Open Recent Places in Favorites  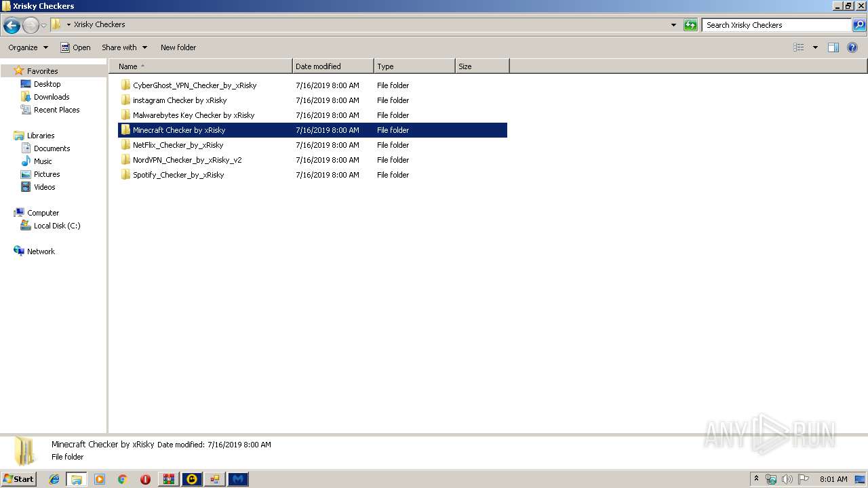pyautogui.click(x=56, y=110)
